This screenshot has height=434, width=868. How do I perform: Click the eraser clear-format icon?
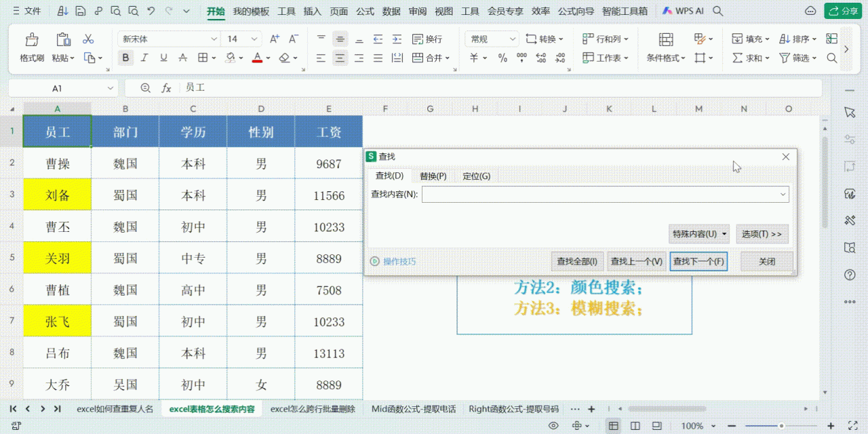[285, 58]
